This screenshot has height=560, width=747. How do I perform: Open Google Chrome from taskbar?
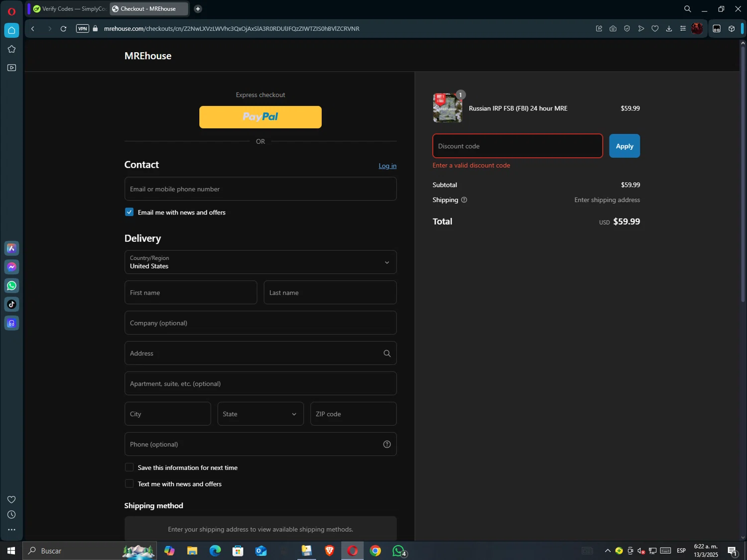coord(375,551)
